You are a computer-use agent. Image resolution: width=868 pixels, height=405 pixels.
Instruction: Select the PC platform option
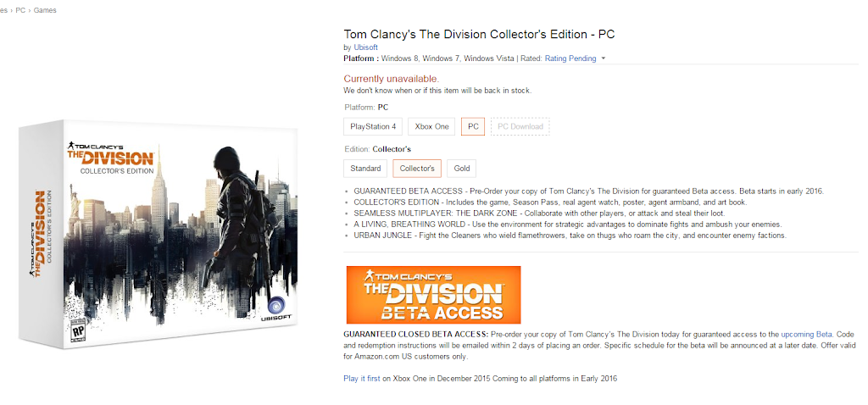(473, 126)
